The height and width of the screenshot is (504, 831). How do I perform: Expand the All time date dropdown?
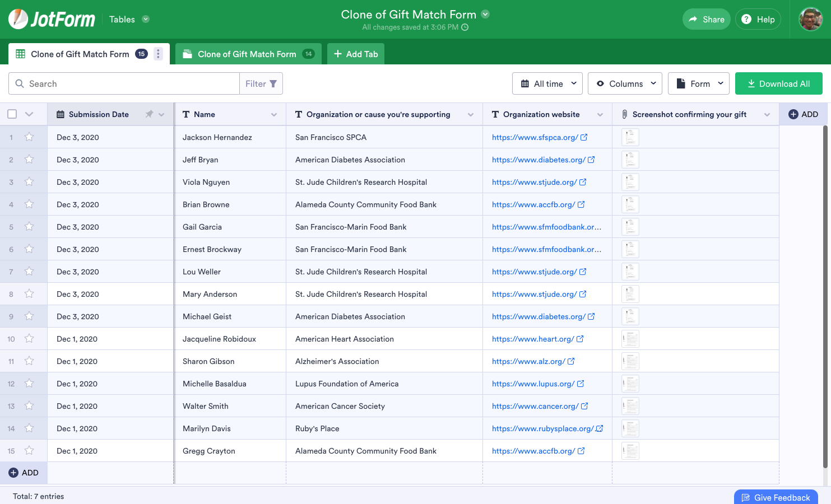point(547,83)
